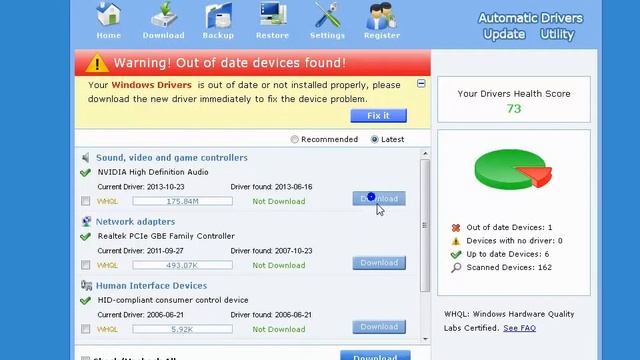Click the Network adapters heading
This screenshot has width=640, height=360.
click(136, 222)
